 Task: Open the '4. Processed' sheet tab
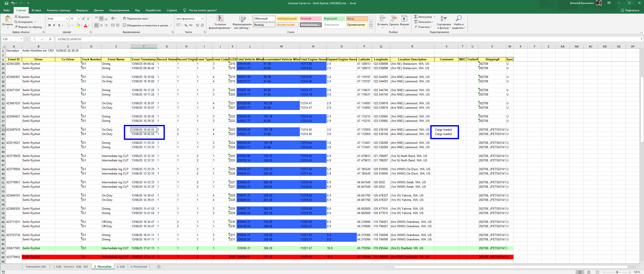(x=139, y=267)
